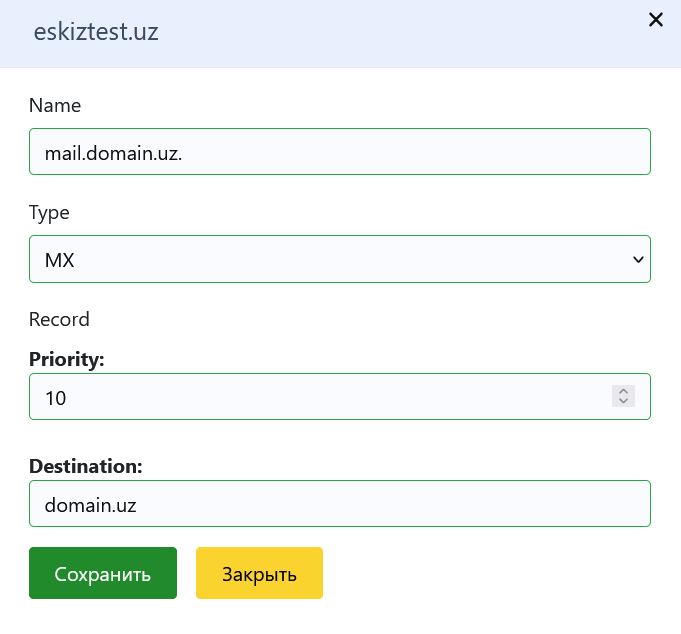
Task: Click the value 10 in Priority
Action: (56, 398)
